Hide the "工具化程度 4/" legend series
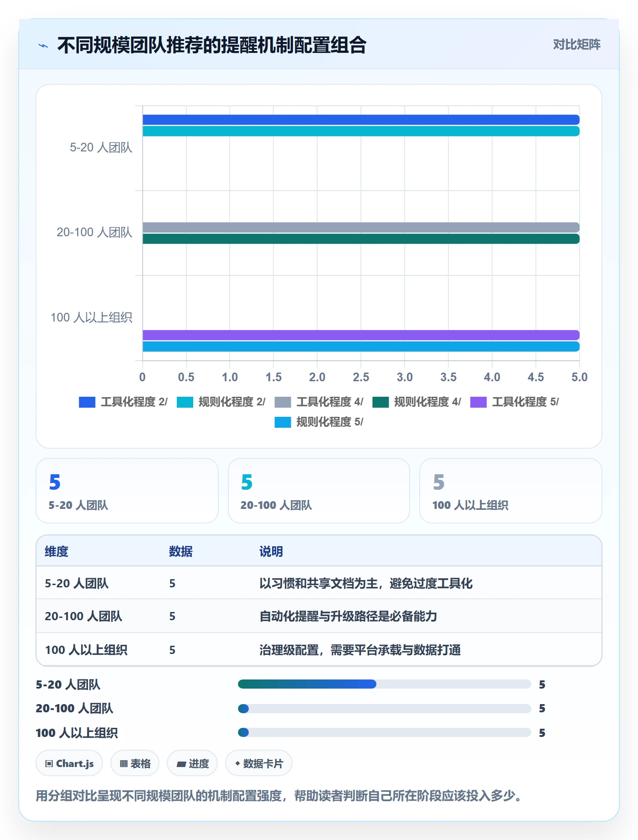The height and width of the screenshot is (840, 638). pyautogui.click(x=319, y=402)
